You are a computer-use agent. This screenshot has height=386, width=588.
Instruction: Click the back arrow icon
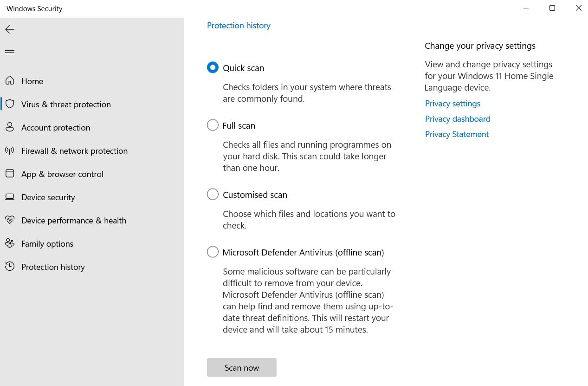[10, 29]
